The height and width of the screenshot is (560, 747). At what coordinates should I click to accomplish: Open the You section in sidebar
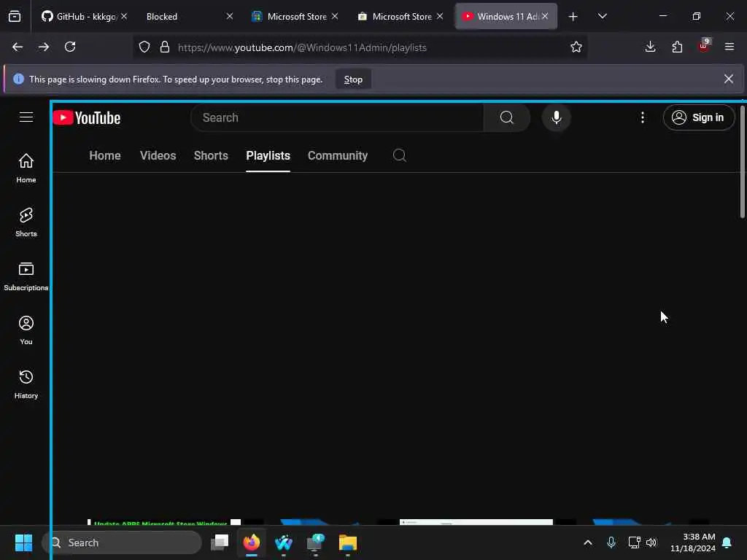click(26, 330)
